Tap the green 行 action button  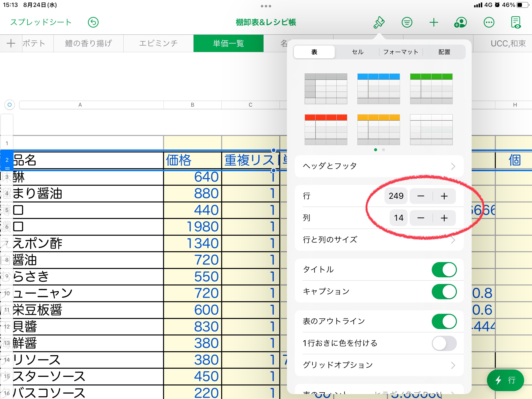[x=505, y=380]
